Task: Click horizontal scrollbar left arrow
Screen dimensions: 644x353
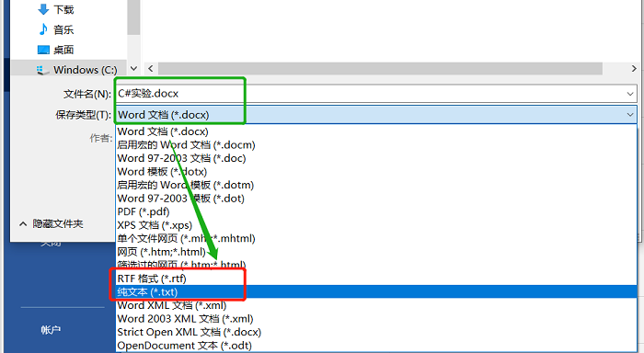Action: click(x=150, y=69)
